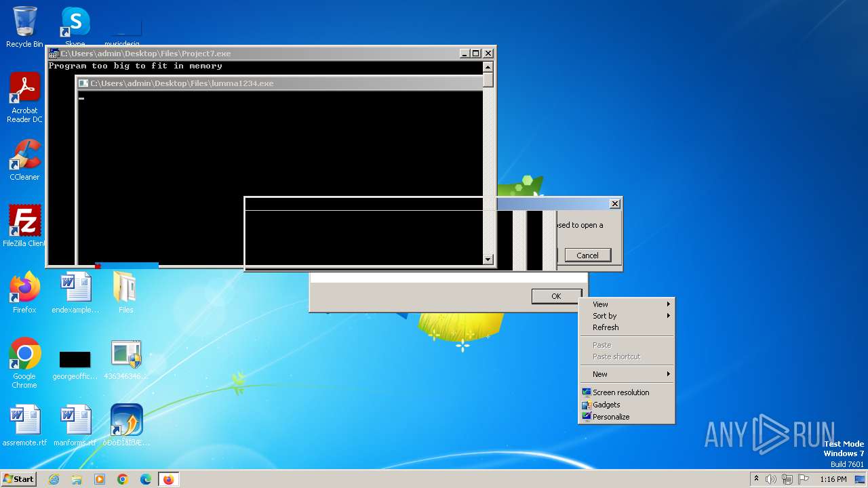
Task: Open Windows Explorer from taskbar
Action: (77, 479)
